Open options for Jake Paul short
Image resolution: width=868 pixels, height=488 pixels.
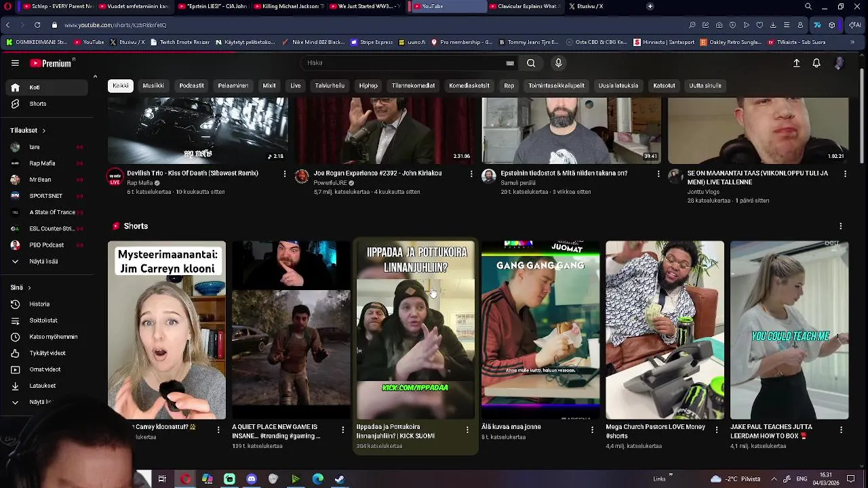tap(841, 430)
